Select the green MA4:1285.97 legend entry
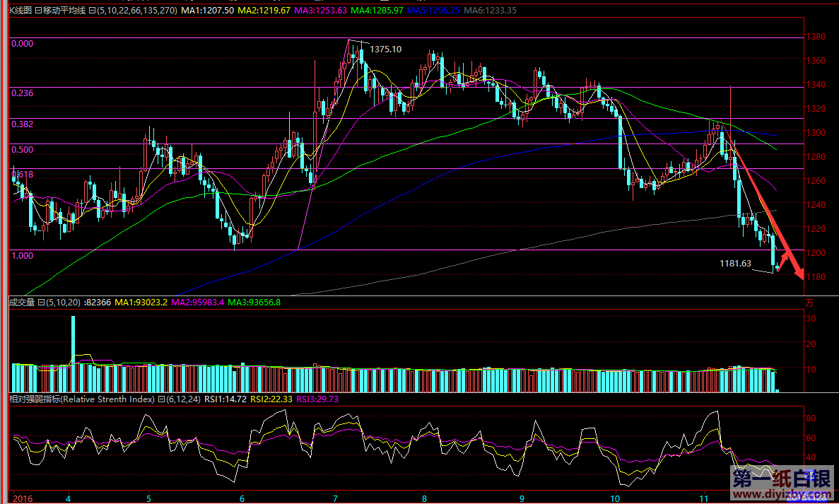The width and height of the screenshot is (839, 504). pos(376,11)
